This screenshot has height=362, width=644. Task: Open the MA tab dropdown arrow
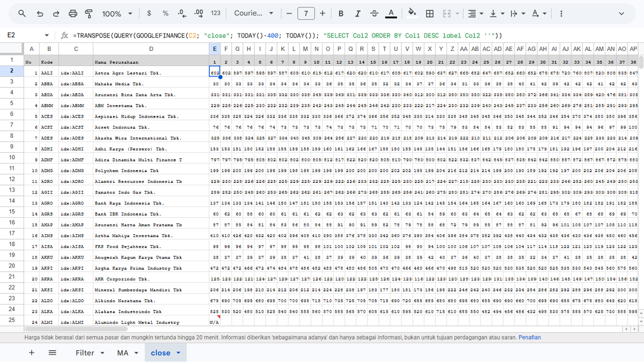[136, 353]
